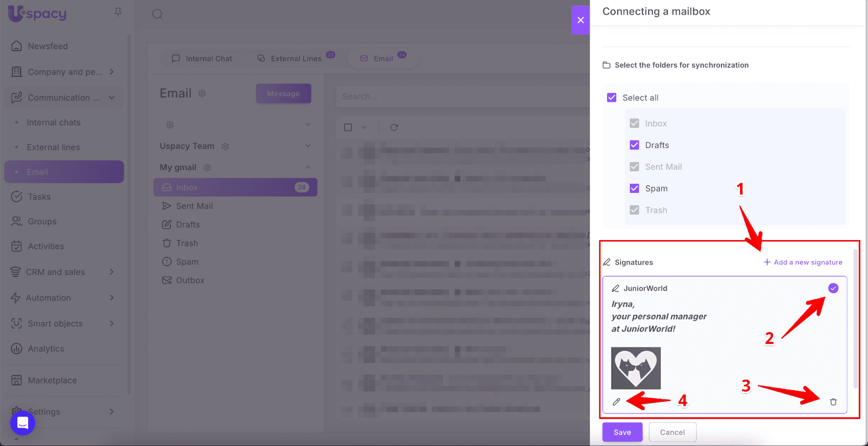
Task: Switch to the Email tab
Action: 383,58
